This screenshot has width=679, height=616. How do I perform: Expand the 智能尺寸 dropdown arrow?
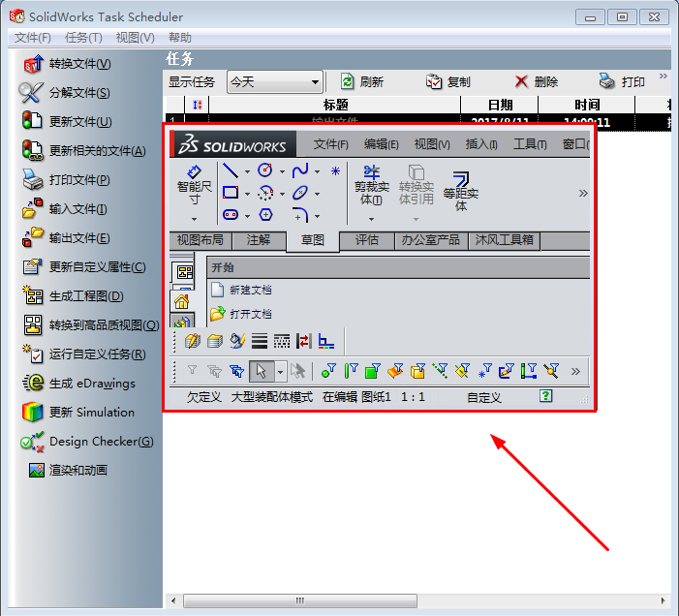click(194, 219)
